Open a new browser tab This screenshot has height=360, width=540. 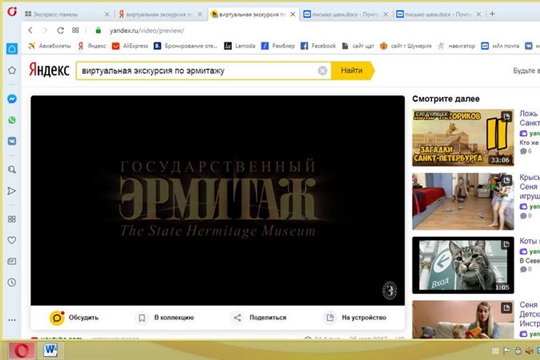492,14
